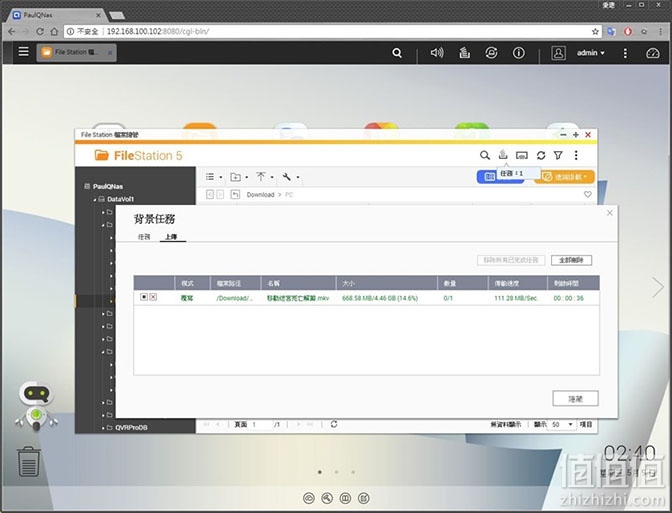Open the QTS main menu hamburger icon
The image size is (672, 513).
(24, 52)
